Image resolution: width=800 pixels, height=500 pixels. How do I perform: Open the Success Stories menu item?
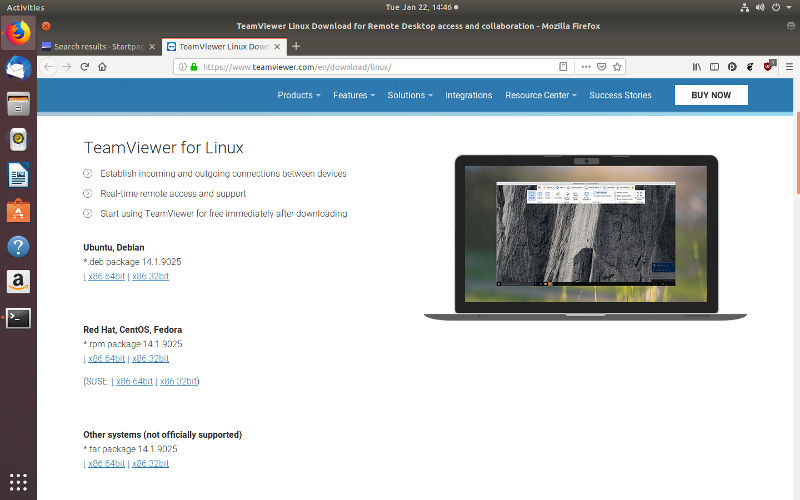tap(620, 95)
